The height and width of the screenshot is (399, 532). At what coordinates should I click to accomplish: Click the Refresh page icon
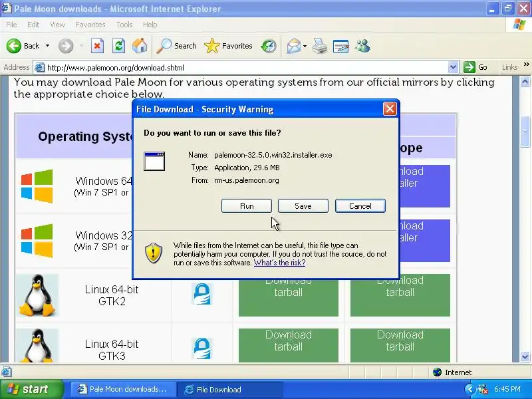[119, 46]
